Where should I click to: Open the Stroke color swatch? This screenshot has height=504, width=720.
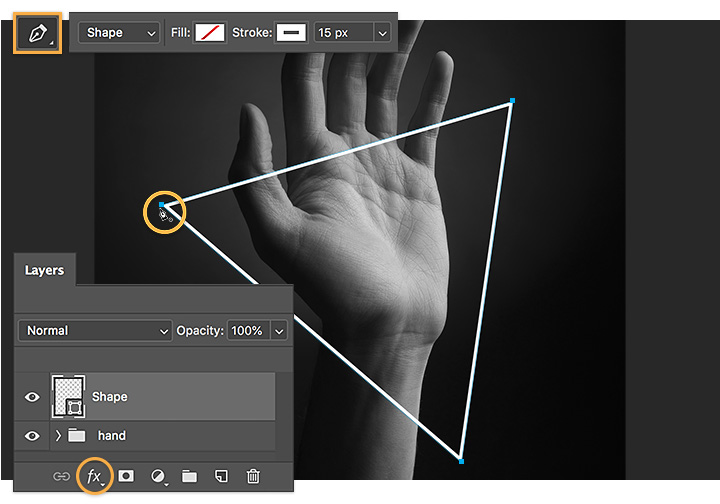(291, 33)
